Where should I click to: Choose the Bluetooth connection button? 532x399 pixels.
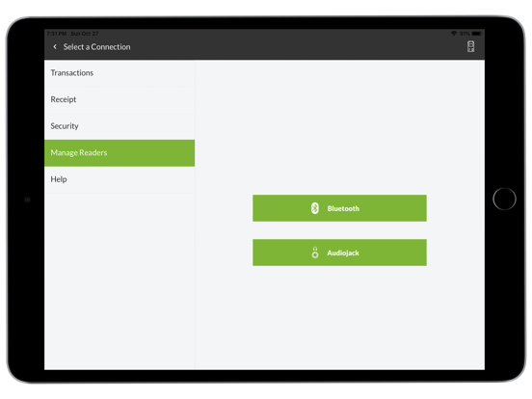339,208
